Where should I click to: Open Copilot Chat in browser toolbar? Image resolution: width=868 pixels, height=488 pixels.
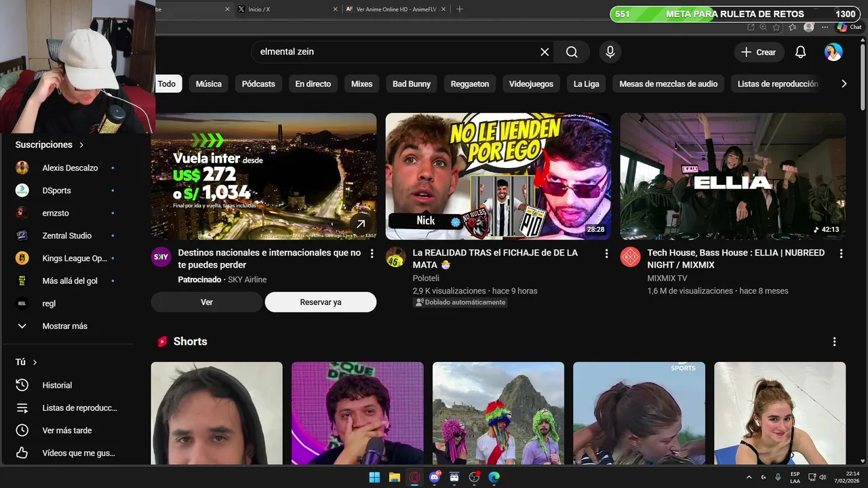tap(849, 27)
